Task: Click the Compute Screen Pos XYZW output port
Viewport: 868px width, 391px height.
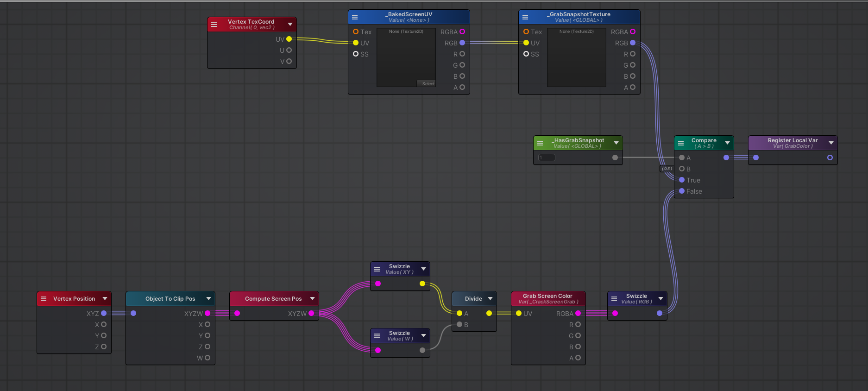Action: pos(311,313)
